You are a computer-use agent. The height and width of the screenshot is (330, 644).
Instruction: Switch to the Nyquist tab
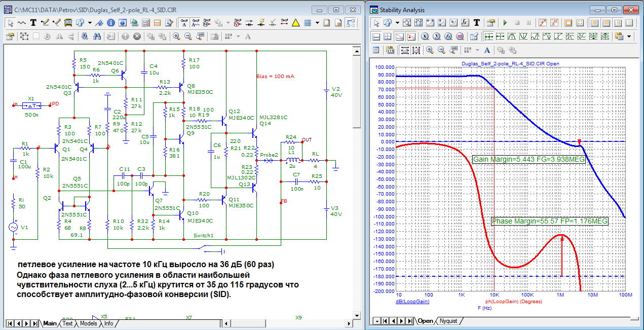[448, 321]
